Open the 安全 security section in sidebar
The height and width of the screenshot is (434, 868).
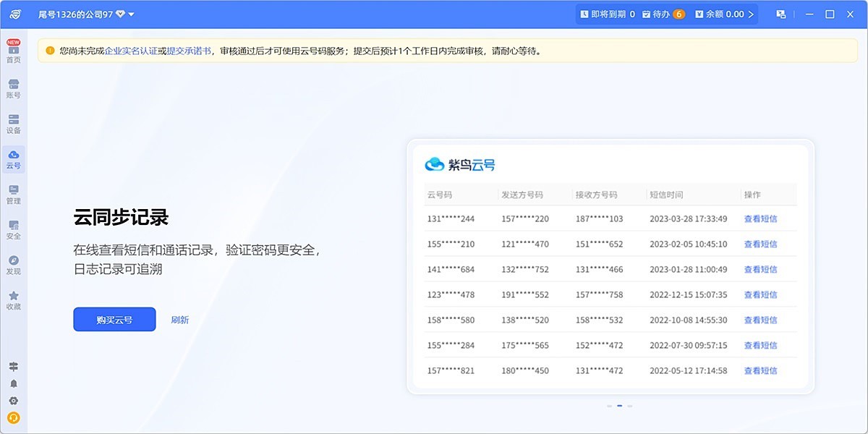click(x=13, y=228)
